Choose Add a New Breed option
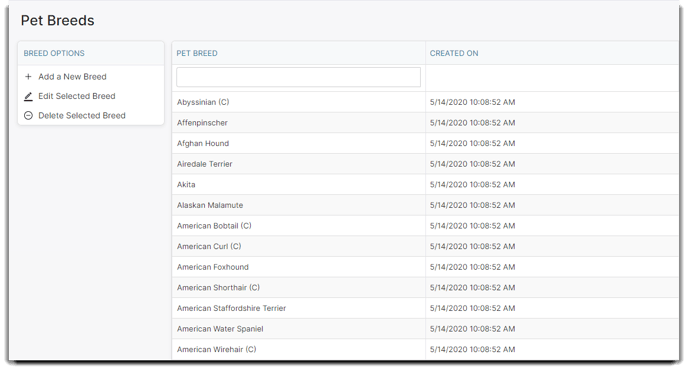The image size is (688, 378). pyautogui.click(x=72, y=77)
